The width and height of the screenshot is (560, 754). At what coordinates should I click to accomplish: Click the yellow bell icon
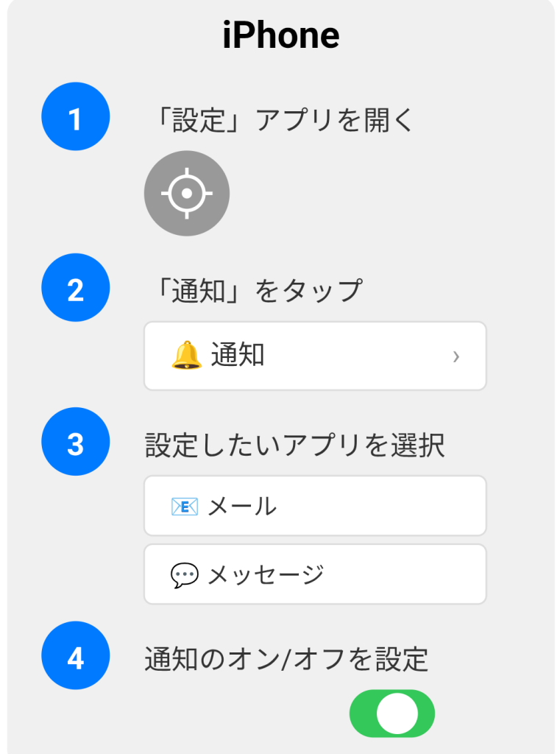(x=186, y=356)
